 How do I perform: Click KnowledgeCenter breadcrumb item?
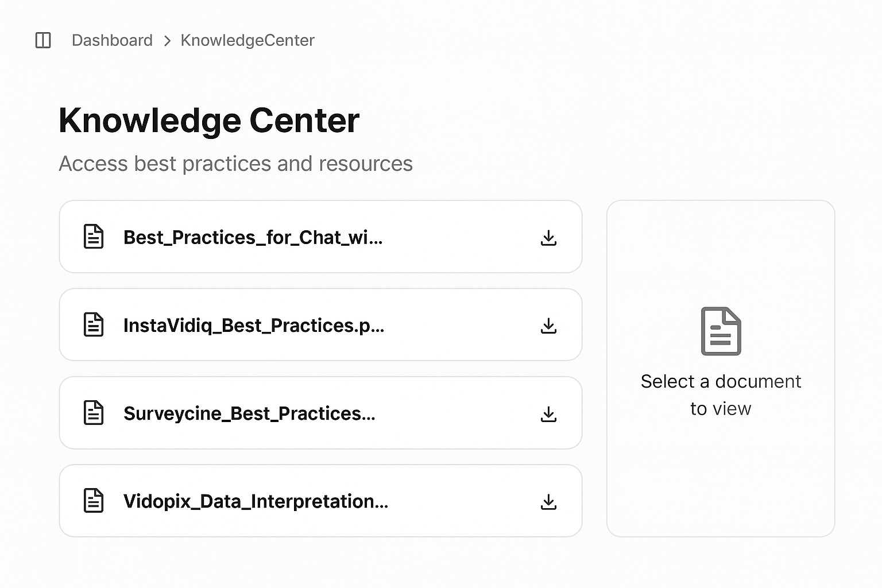pos(247,40)
